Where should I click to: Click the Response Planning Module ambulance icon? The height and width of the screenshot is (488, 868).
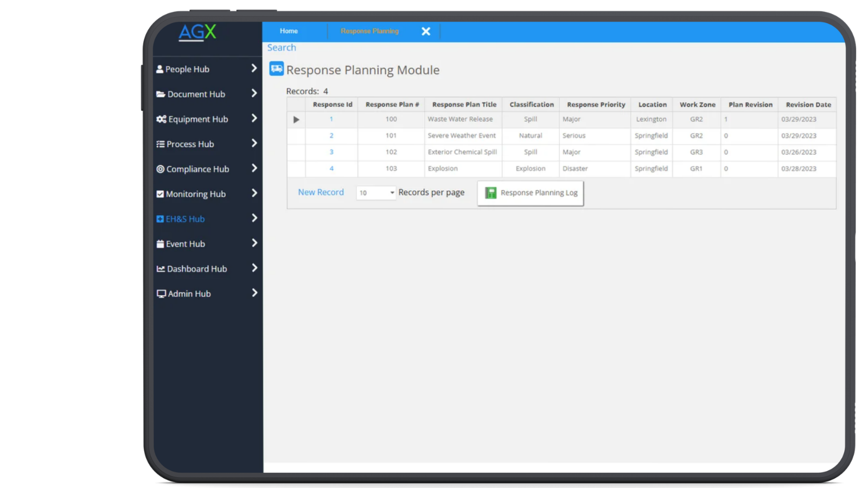pos(277,68)
